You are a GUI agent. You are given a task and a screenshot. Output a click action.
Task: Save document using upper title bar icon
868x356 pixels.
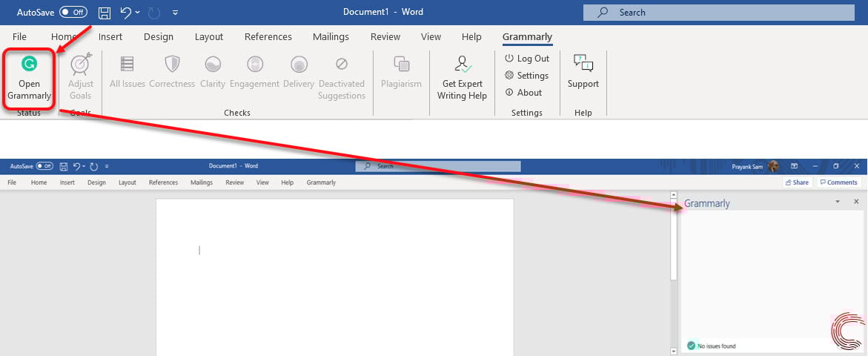[104, 12]
